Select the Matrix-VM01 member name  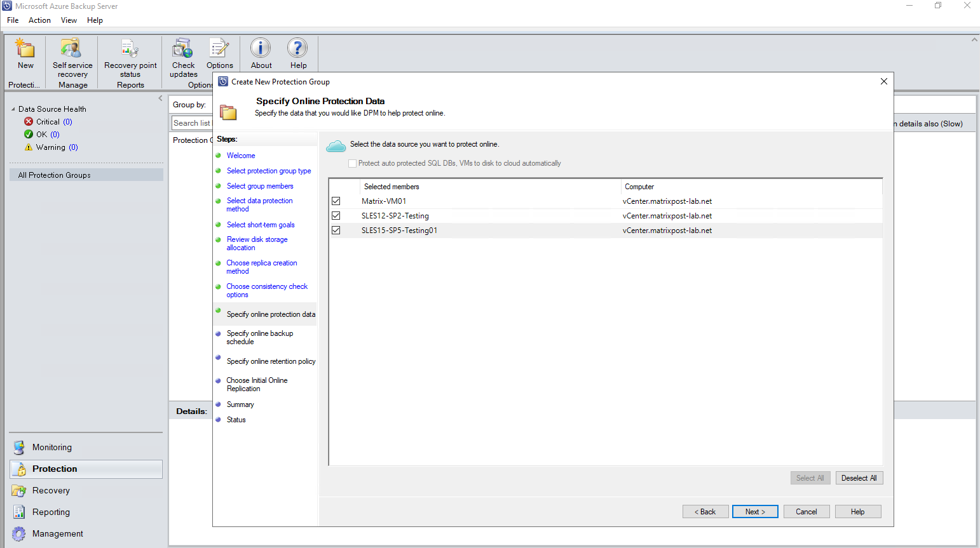pos(384,201)
